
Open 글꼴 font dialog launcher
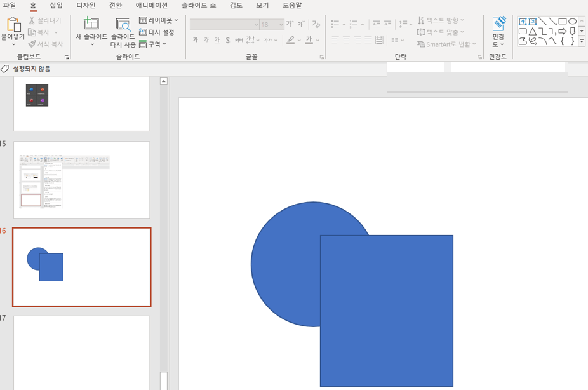(322, 57)
